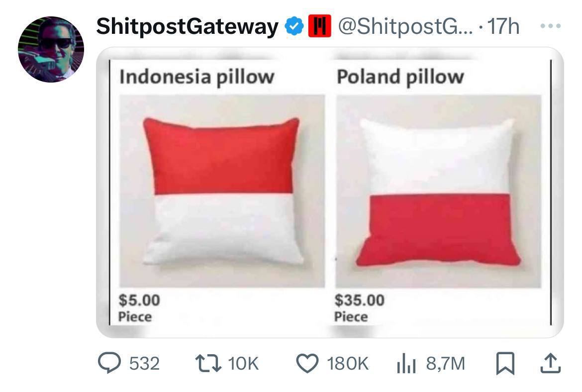
Task: Open the Poland pillow image
Action: coord(438,191)
